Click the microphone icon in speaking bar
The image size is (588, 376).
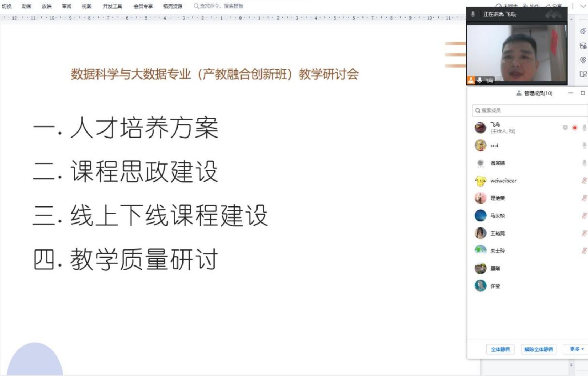(x=473, y=14)
